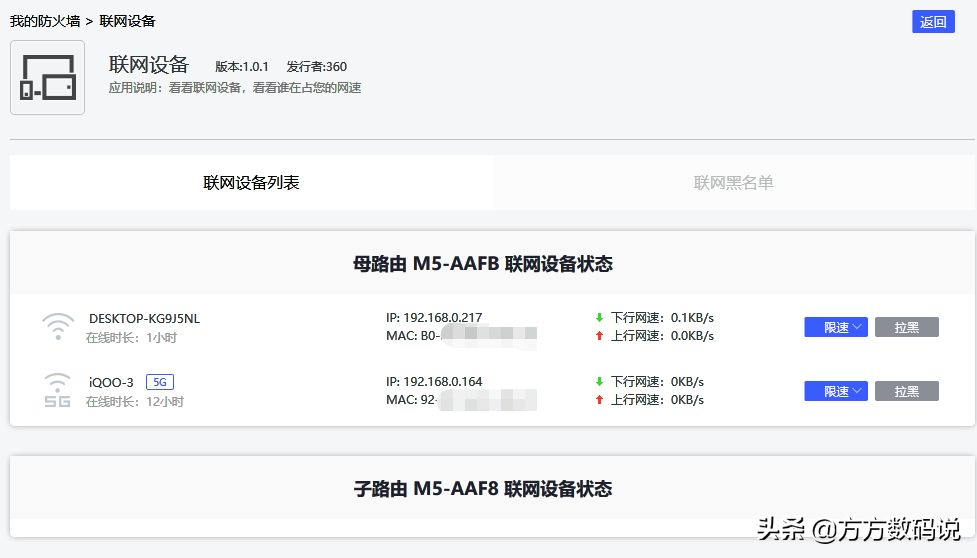Click 在线时长: 1小时 text
This screenshot has width=977, height=558.
(x=131, y=338)
